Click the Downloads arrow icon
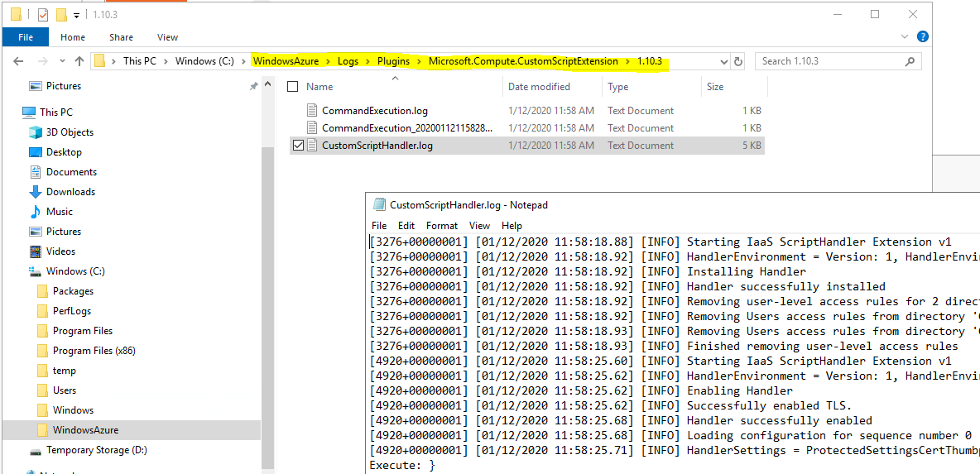 click(x=36, y=192)
